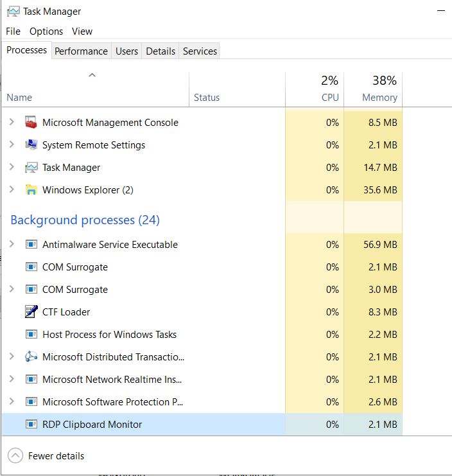Click the Fewer details link
The image size is (452, 476).
[x=56, y=455]
